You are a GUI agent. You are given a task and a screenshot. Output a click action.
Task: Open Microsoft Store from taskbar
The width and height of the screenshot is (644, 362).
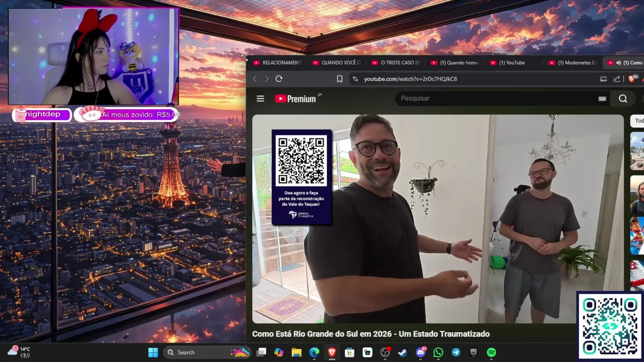349,352
